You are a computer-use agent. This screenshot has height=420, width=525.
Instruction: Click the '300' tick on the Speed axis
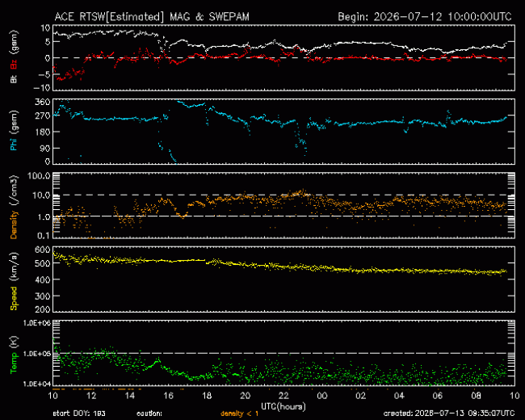coord(43,296)
